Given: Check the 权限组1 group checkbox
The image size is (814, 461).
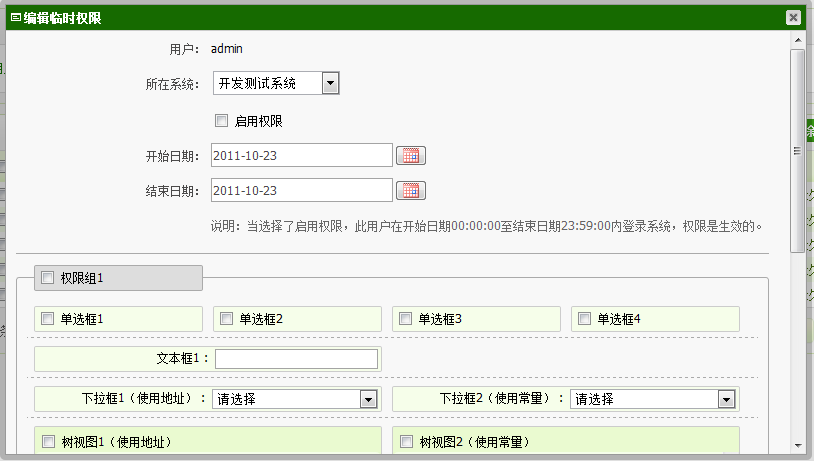Looking at the screenshot, I should pyautogui.click(x=47, y=278).
